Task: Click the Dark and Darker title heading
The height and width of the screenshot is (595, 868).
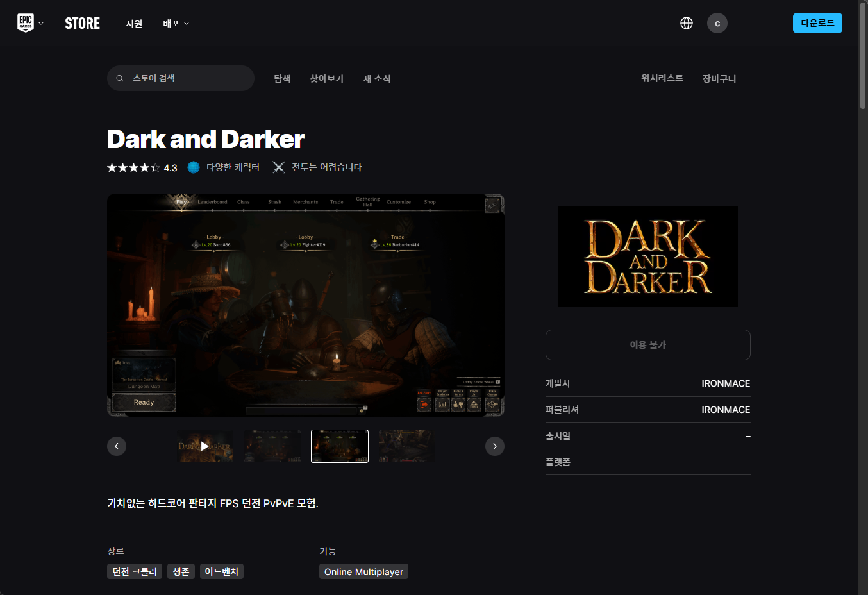Action: [x=206, y=139]
